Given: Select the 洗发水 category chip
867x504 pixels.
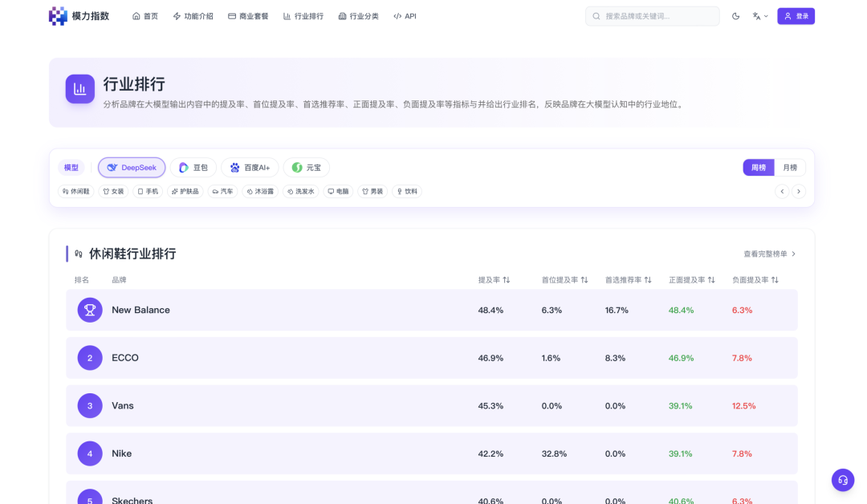Looking at the screenshot, I should point(301,191).
